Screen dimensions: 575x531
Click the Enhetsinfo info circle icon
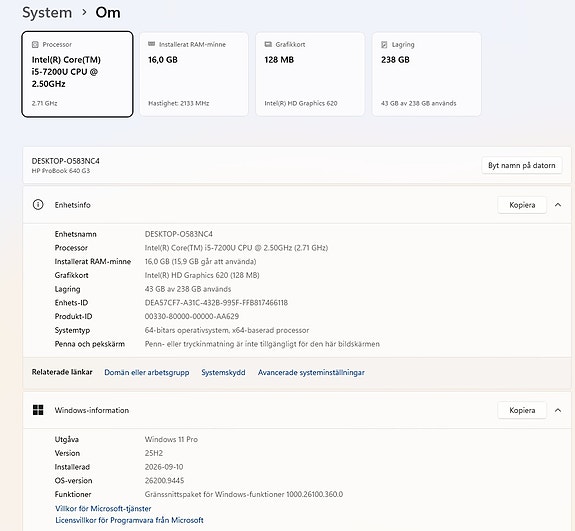[38, 205]
